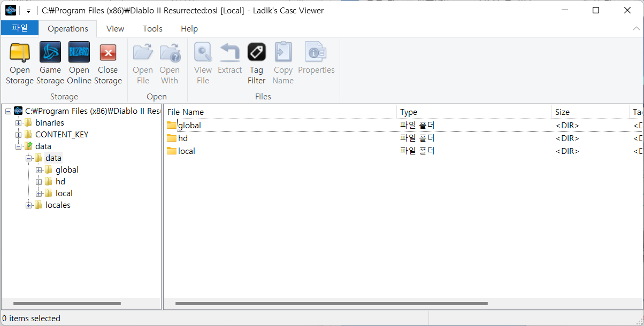Click the Open Storage ribbon icon
This screenshot has height=326, width=644.
[20, 52]
